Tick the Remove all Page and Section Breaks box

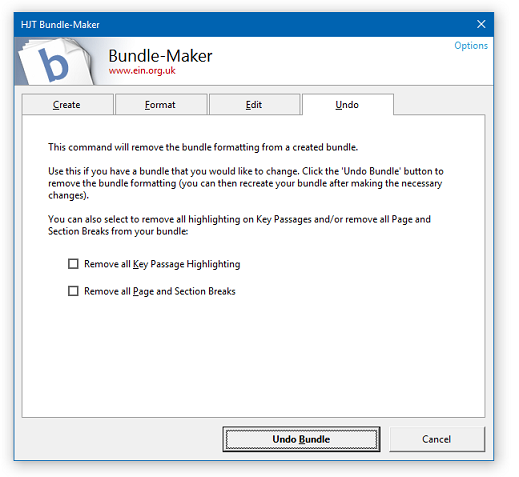tap(73, 291)
